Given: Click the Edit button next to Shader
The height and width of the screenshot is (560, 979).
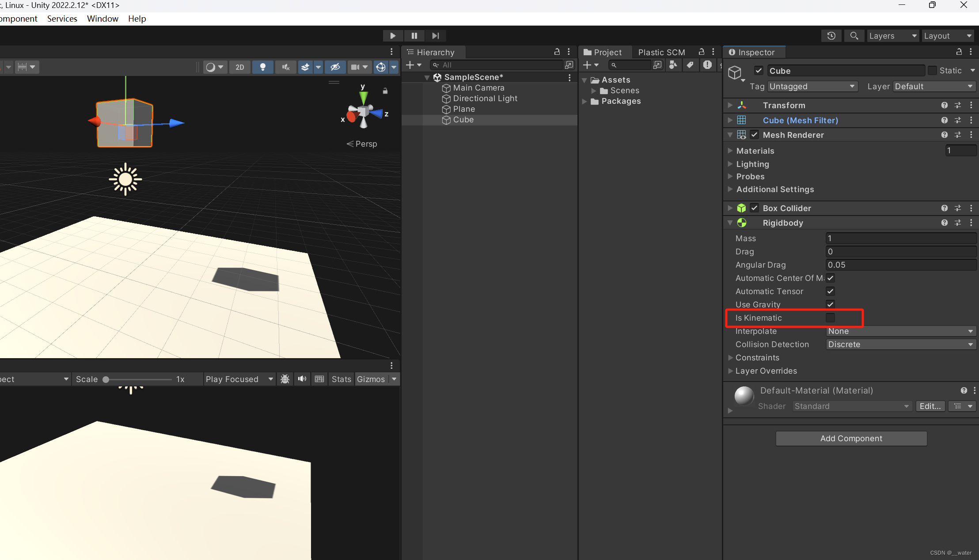Looking at the screenshot, I should tap(930, 406).
